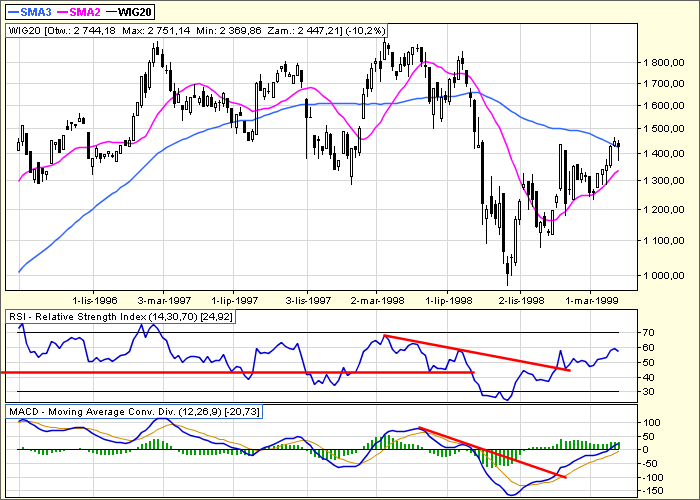
Task: Click the 1-lip-1997 date label
Action: click(234, 300)
